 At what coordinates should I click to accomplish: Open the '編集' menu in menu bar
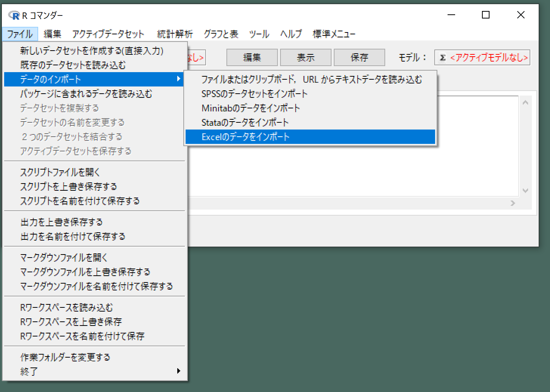pos(52,34)
